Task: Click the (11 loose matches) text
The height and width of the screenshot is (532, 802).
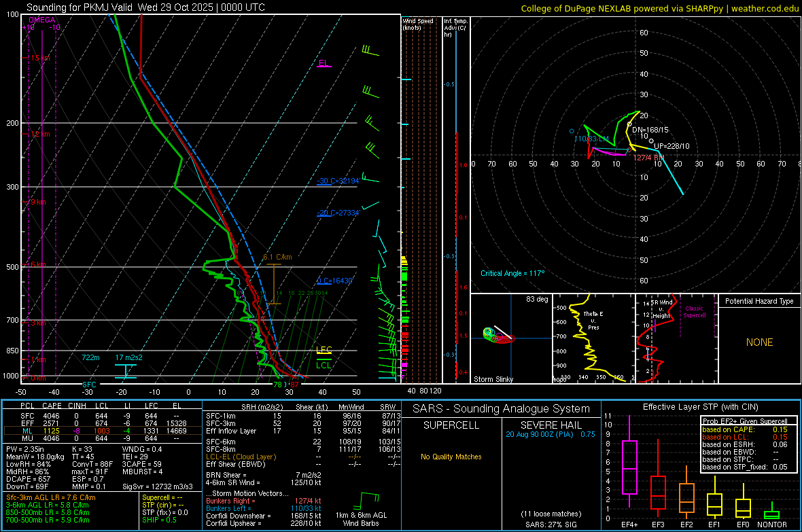Action: (551, 514)
